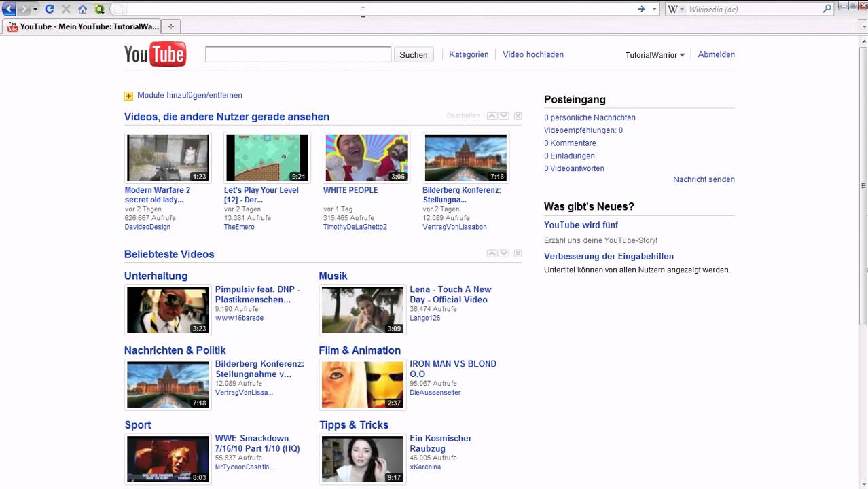Viewport: 868px width, 489px height.
Task: Click the magnifier icon in Wikipedia search
Action: coord(827,9)
